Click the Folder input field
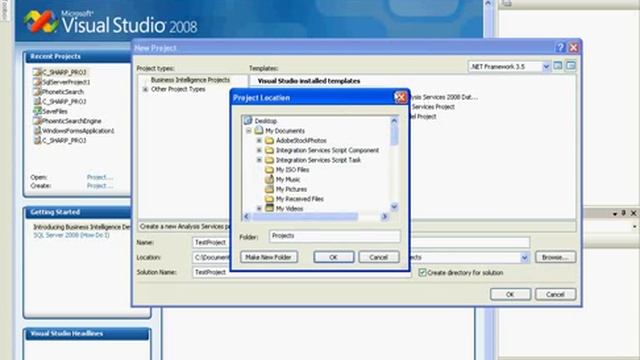Viewport: 640px width, 360px height. click(x=334, y=236)
